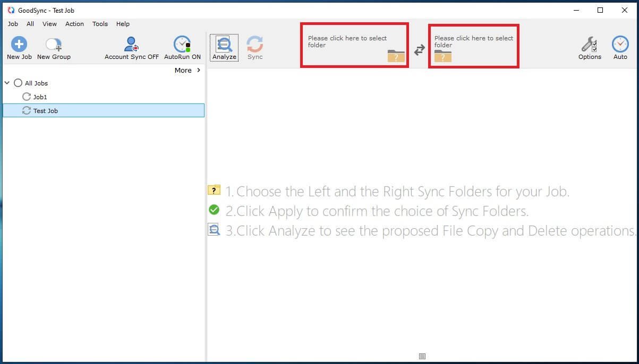
Task: Click the All Jobs label
Action: [x=36, y=83]
